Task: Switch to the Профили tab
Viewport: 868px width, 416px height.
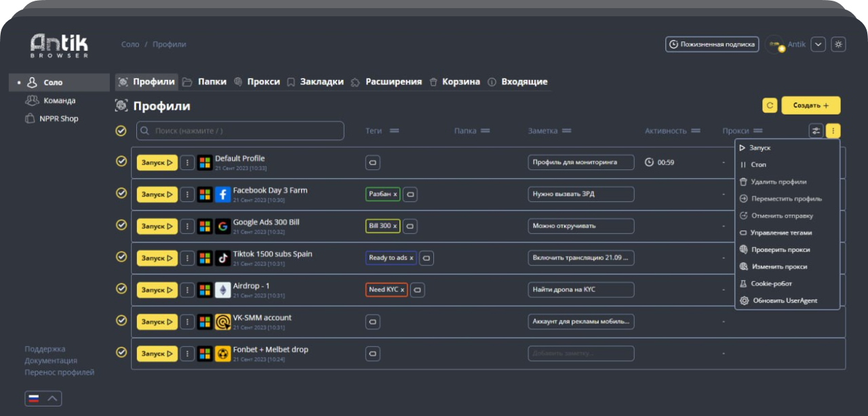Action: 146,82
